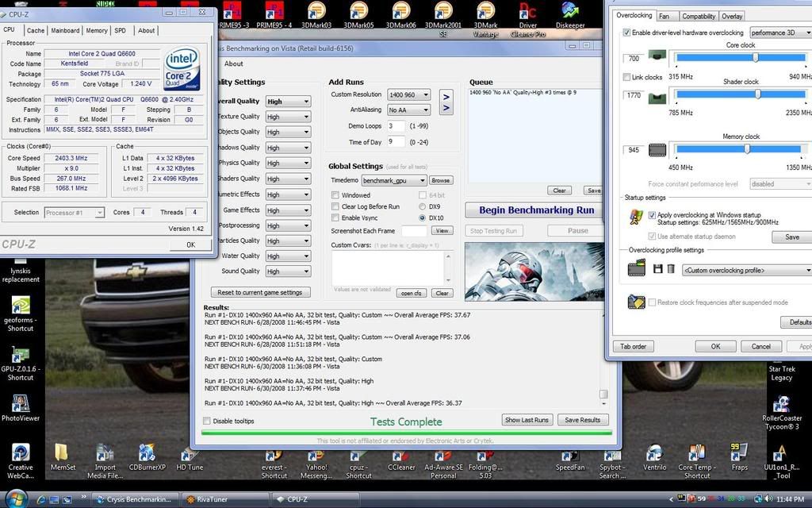Click the Demo Loops input field
The image size is (812, 508).
[396, 126]
